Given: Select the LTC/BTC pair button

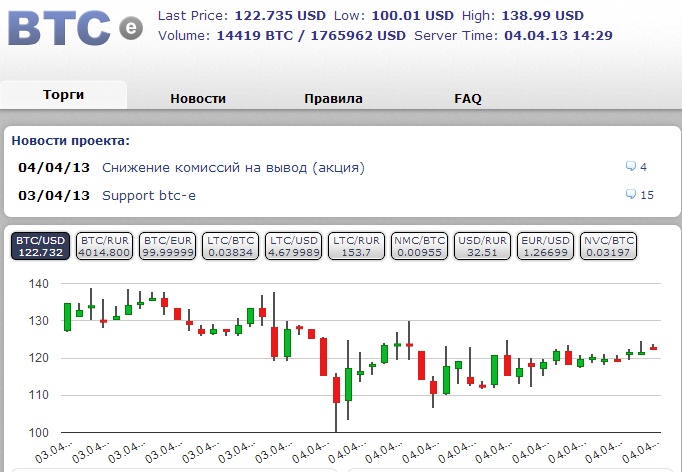Looking at the screenshot, I should pyautogui.click(x=231, y=246).
